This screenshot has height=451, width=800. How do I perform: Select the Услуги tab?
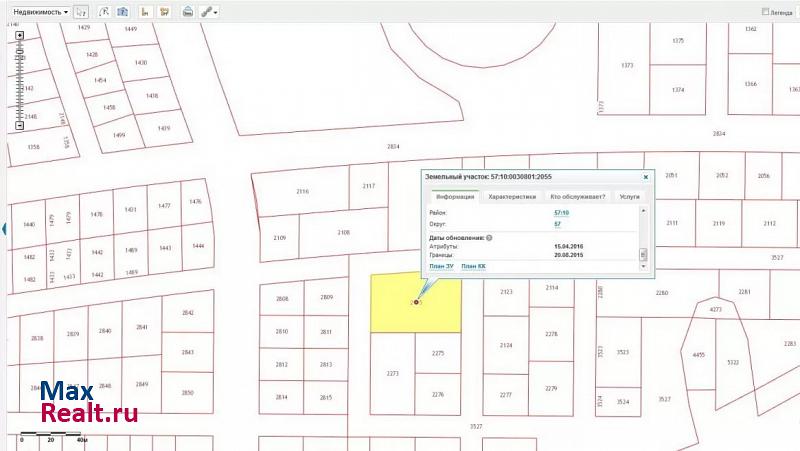click(629, 197)
